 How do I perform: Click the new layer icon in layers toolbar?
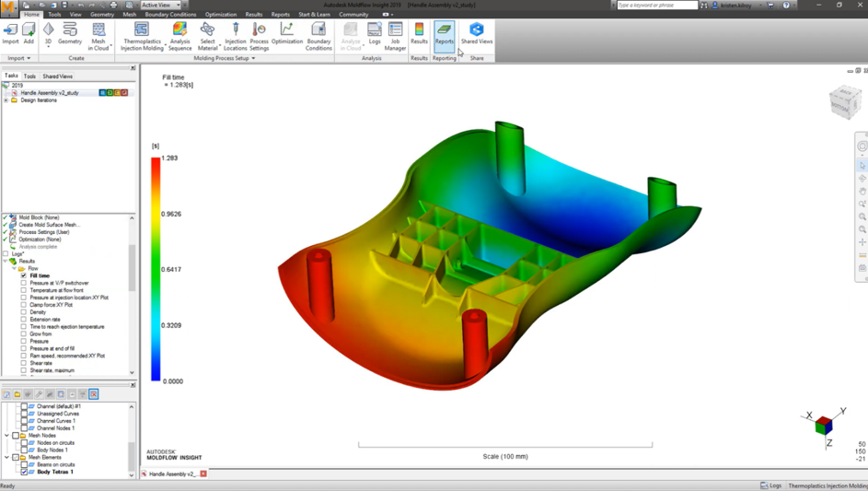[x=6, y=394]
